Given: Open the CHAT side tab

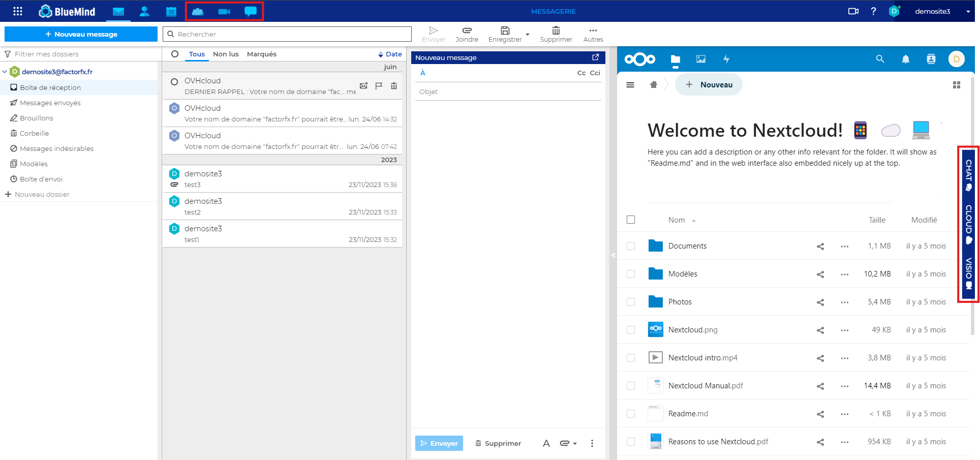Looking at the screenshot, I should pyautogui.click(x=969, y=175).
